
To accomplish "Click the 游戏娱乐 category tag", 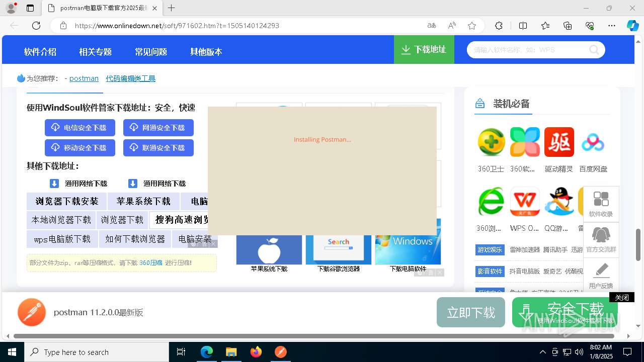I will tap(490, 250).
